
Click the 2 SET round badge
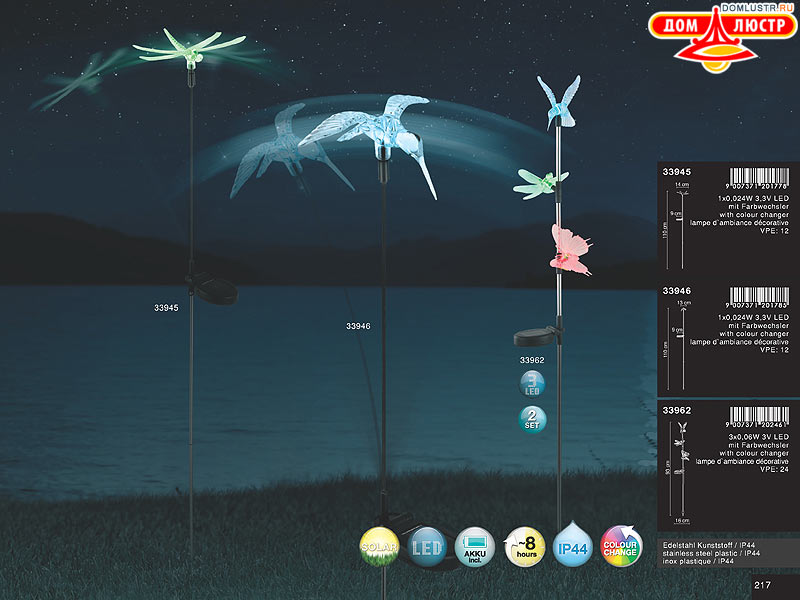(532, 419)
